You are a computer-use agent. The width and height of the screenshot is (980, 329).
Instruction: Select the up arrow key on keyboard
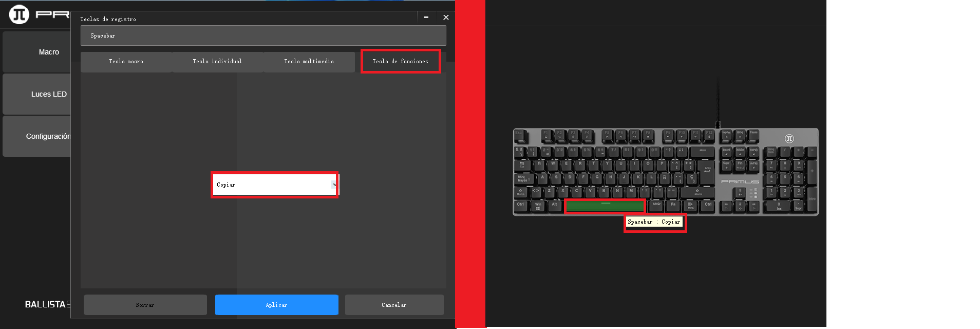740,193
